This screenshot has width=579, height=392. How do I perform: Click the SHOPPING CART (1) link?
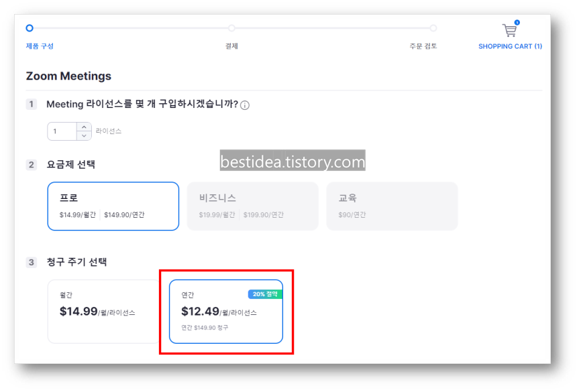[x=510, y=46]
